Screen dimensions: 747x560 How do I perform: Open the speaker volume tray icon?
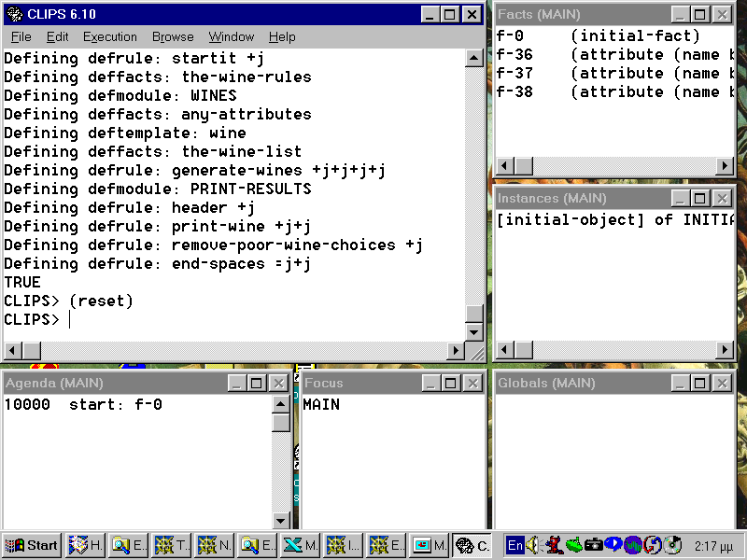pyautogui.click(x=532, y=545)
